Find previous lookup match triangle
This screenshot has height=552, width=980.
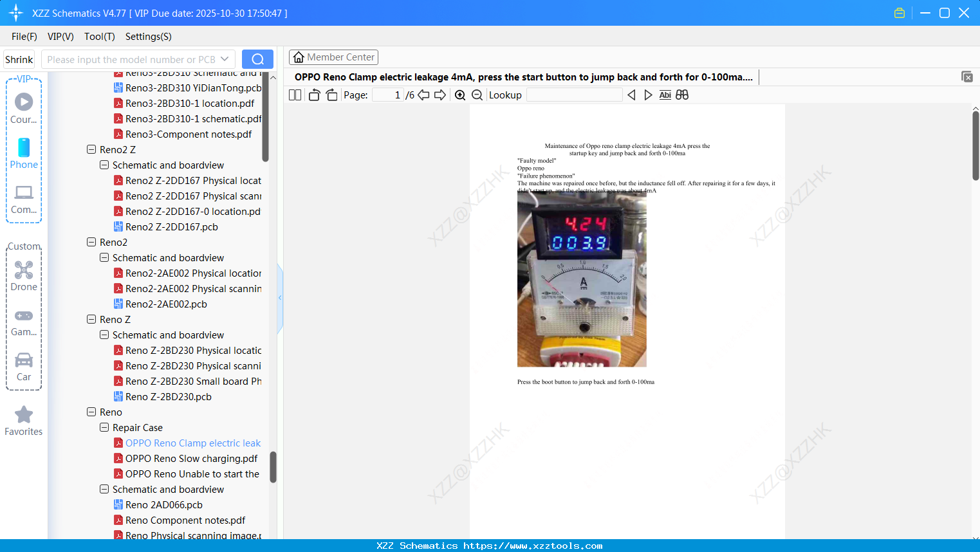tap(631, 95)
